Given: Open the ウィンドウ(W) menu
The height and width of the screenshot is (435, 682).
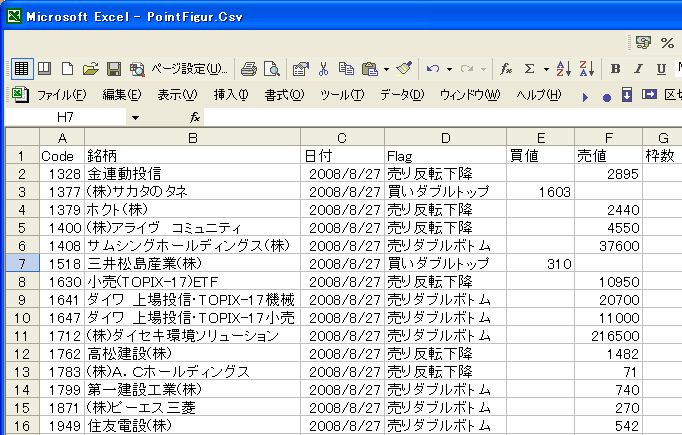Looking at the screenshot, I should (470, 94).
